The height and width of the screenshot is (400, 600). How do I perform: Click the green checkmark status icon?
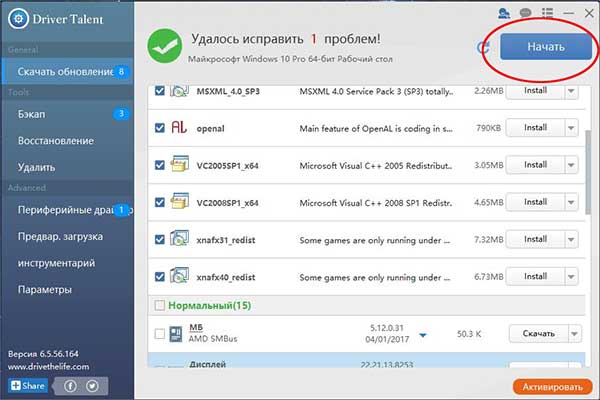[165, 46]
